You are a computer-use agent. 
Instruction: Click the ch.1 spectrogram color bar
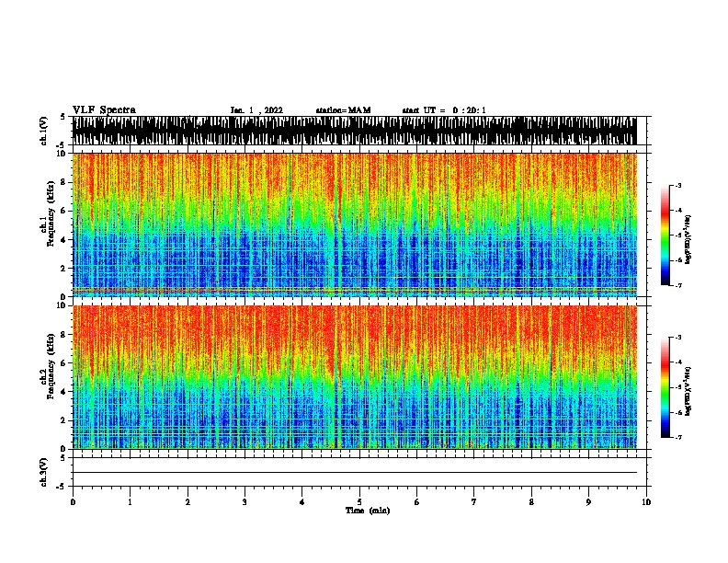click(x=665, y=236)
